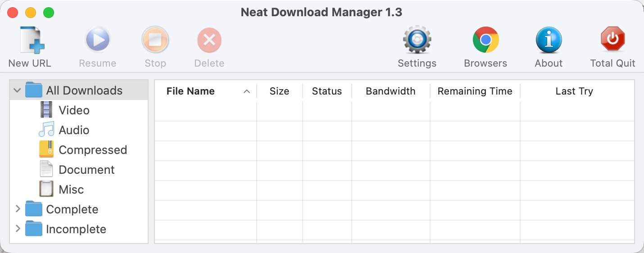644x253 pixels.
Task: Select the Compressed zip archive icon
Action: [46, 149]
